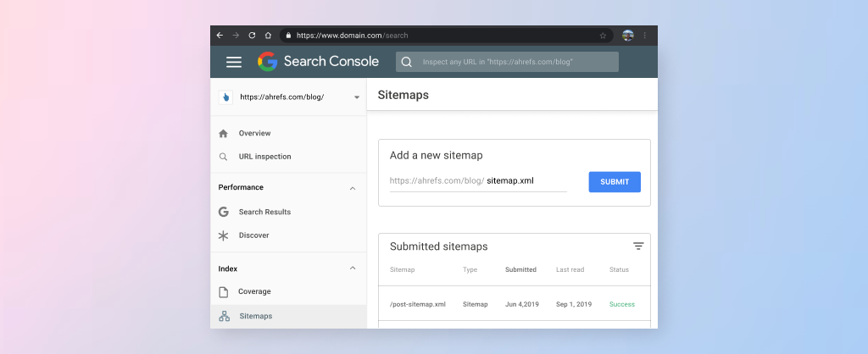Select URL inspection from sidebar
Viewport: 868px width, 354px height.
[x=264, y=157]
